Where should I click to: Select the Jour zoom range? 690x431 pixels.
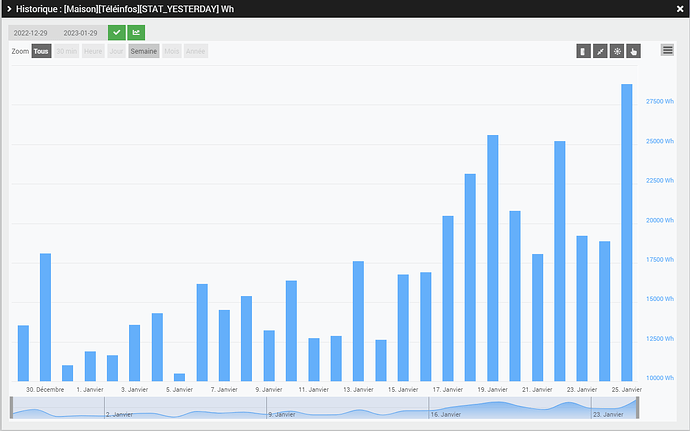117,51
